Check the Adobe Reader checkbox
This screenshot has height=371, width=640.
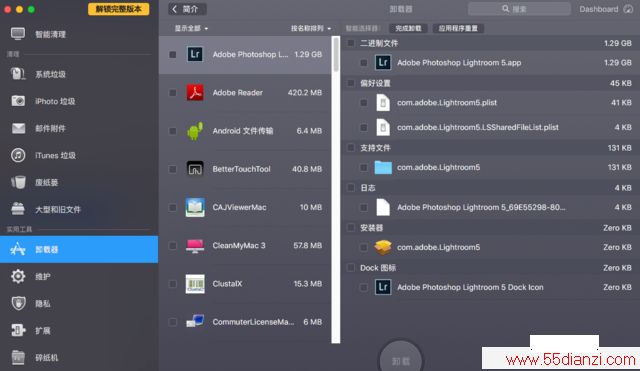pos(173,93)
